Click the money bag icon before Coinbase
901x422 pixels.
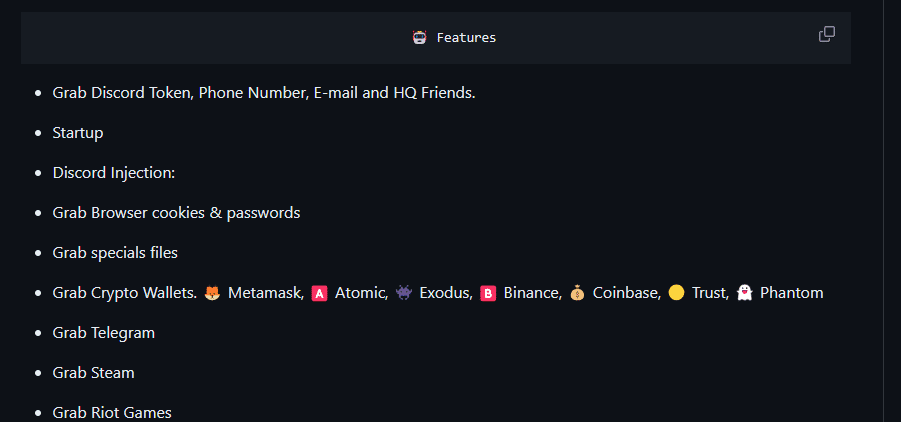point(577,293)
